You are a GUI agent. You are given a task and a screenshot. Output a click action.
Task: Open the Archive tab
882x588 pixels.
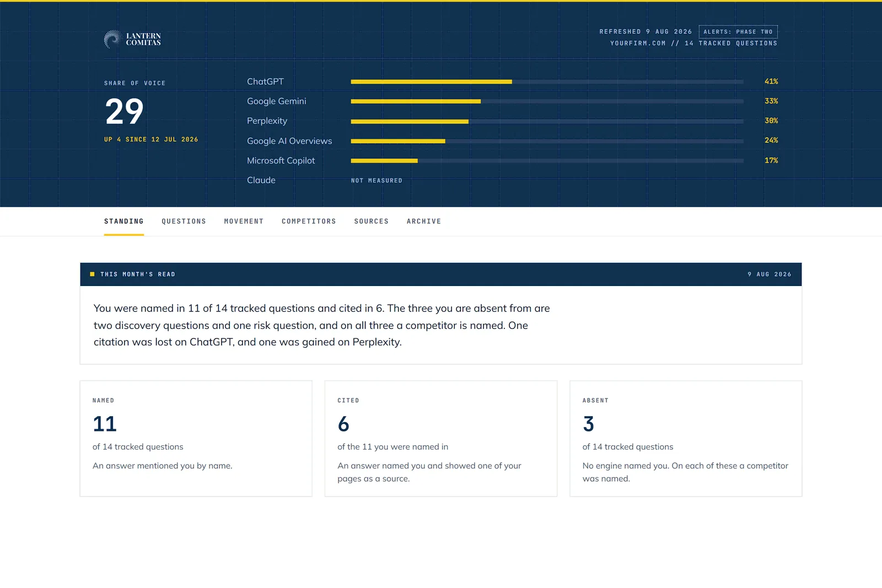[x=424, y=222]
